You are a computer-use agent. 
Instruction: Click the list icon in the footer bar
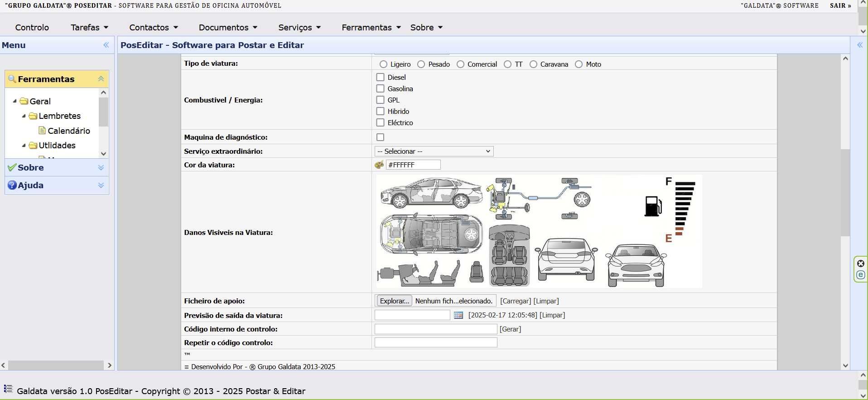click(x=8, y=389)
